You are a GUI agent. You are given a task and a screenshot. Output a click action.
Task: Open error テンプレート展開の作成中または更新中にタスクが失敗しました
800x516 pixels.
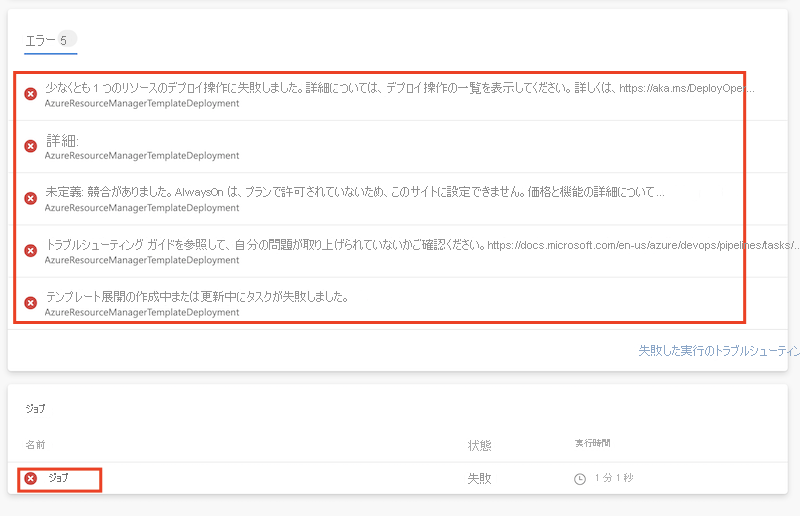[197, 297]
